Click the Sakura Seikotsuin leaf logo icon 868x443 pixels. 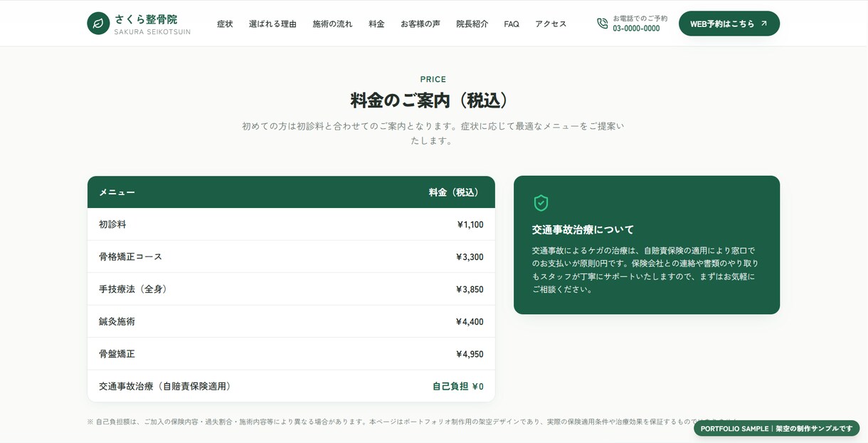pyautogui.click(x=98, y=24)
